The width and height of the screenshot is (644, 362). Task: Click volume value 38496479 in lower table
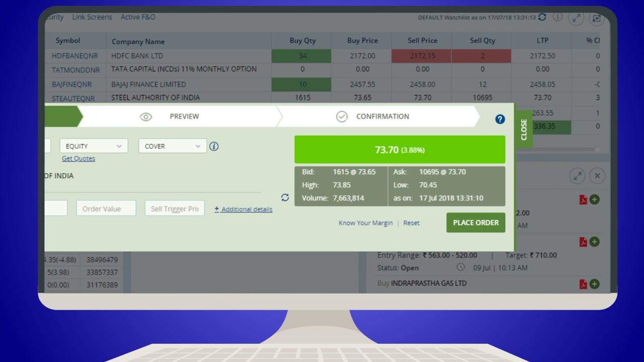pos(102,260)
